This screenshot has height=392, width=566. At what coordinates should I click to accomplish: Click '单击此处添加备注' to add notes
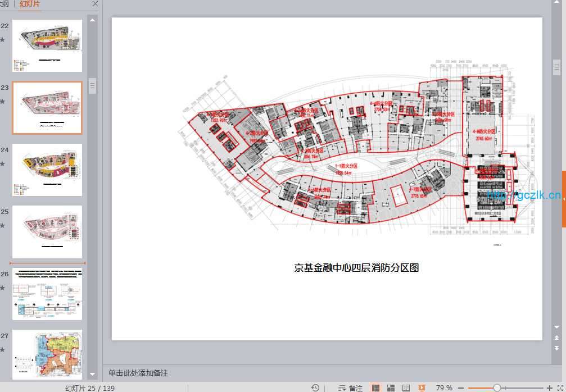click(x=138, y=373)
